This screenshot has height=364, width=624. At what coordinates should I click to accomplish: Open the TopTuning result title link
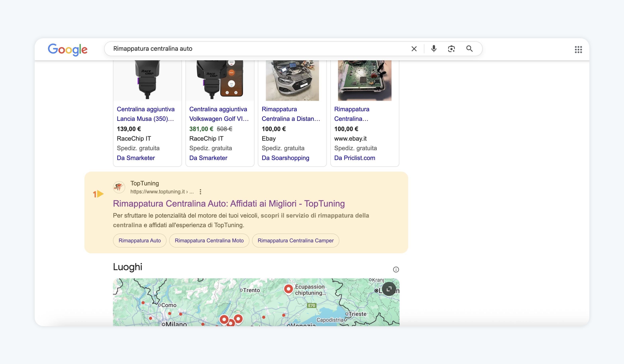coord(229,204)
